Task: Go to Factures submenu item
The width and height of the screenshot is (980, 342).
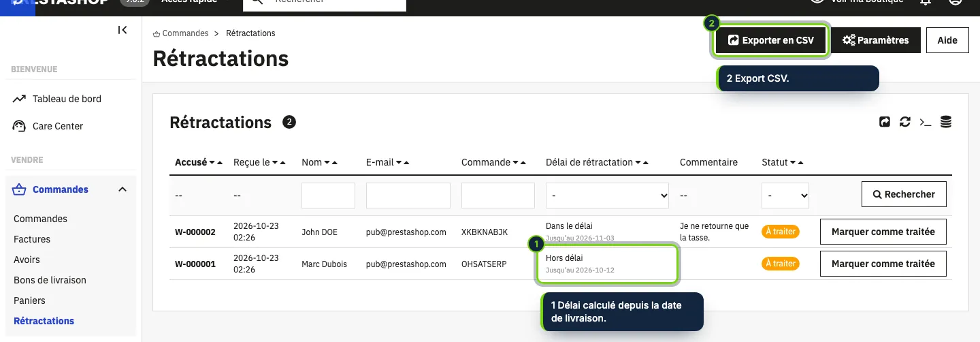Action: (x=32, y=239)
